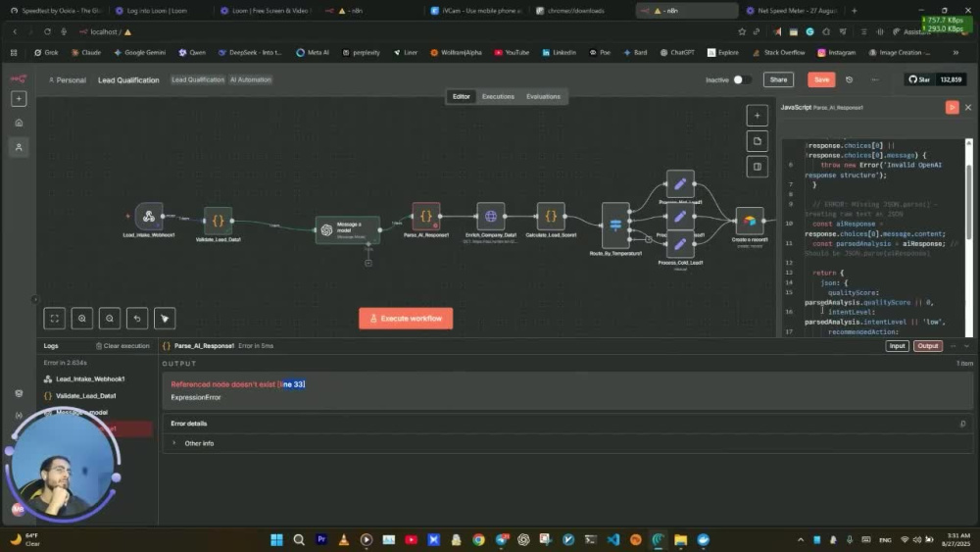This screenshot has width=980, height=552.
Task: Select the Validate_Lead_Data1 code node
Action: click(x=219, y=220)
